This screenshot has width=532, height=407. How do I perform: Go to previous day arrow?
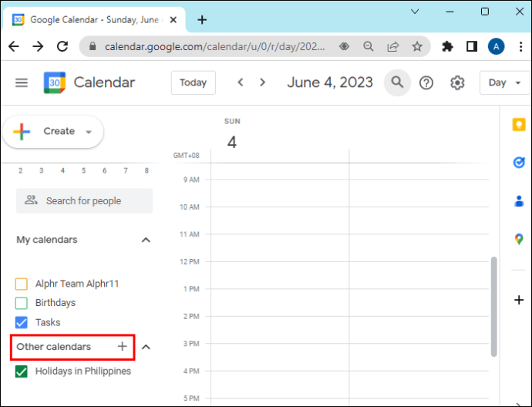tap(241, 82)
